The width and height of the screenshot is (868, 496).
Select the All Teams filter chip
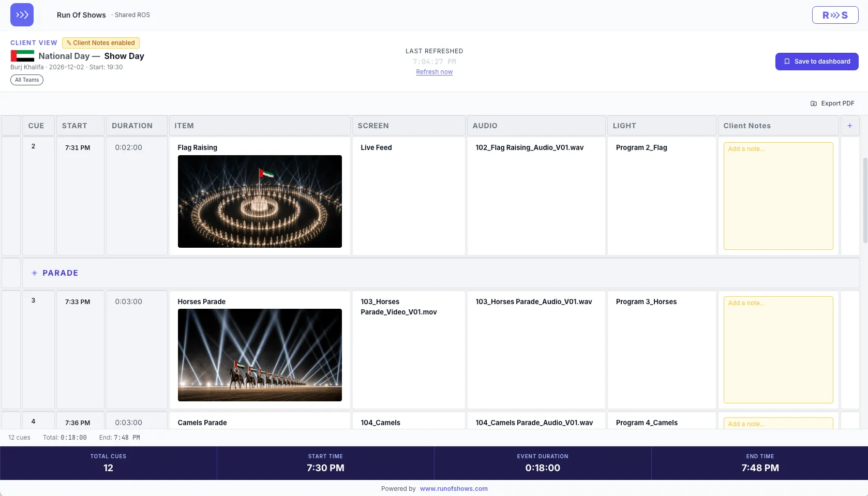point(27,80)
